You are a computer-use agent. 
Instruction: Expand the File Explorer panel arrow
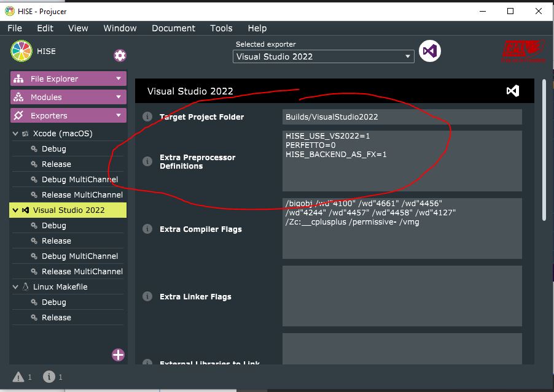point(119,79)
